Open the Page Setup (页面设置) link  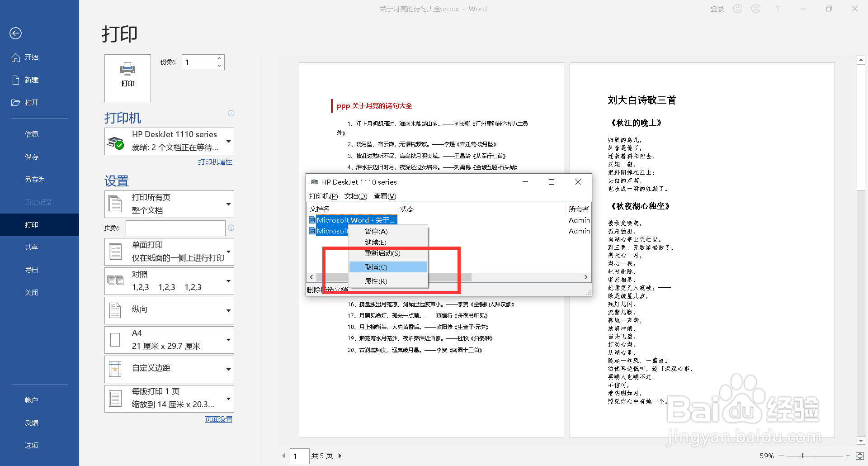pyautogui.click(x=219, y=419)
